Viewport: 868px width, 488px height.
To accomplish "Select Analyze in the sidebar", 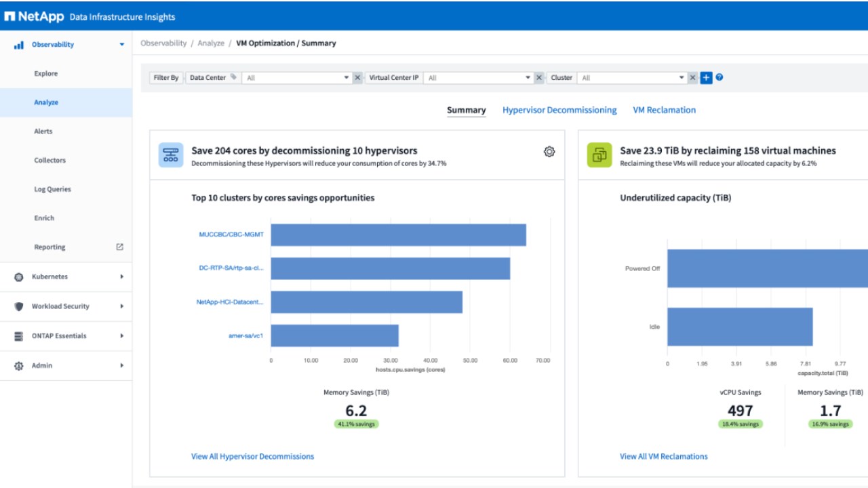I will pos(46,103).
